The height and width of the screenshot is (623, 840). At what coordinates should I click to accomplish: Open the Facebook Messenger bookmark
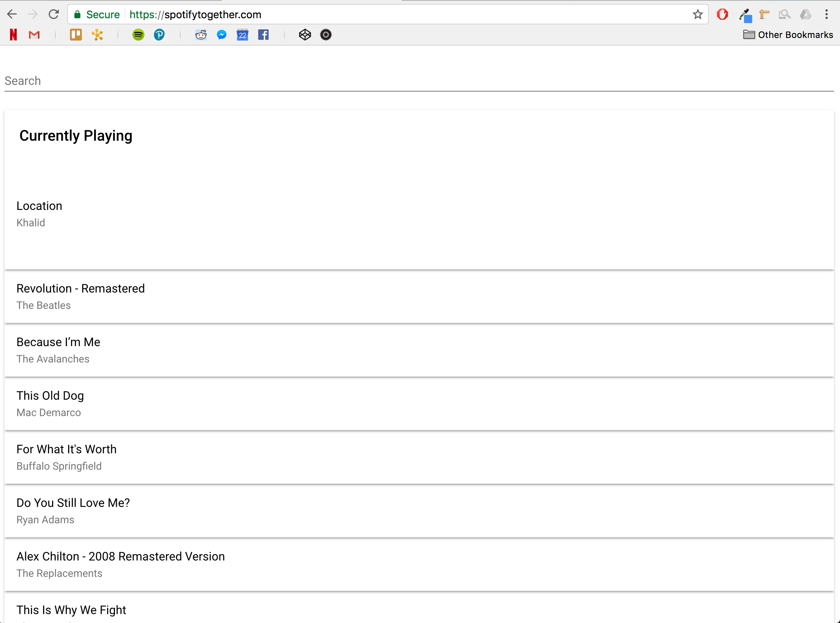222,35
